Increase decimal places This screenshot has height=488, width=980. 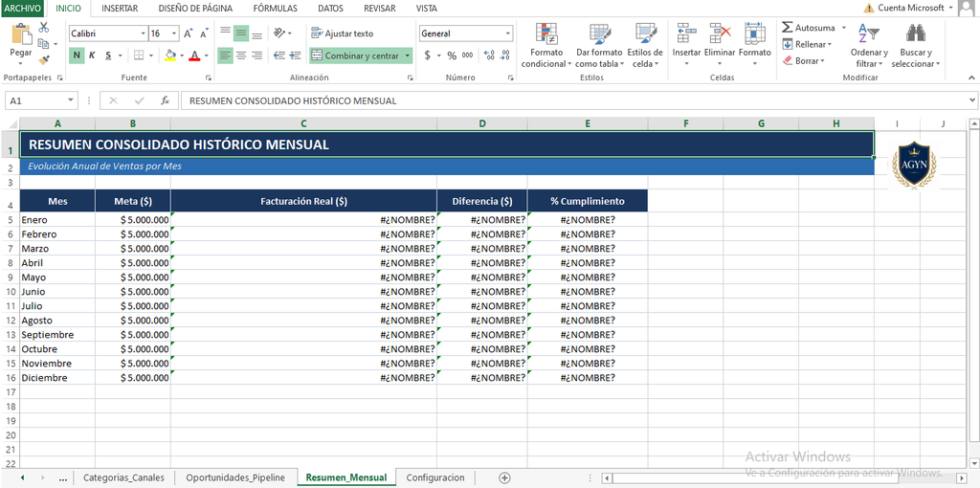pos(489,55)
